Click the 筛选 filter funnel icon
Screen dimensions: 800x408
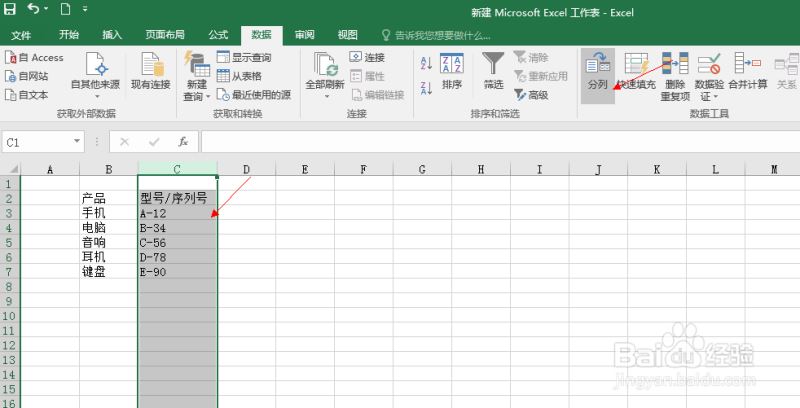(493, 63)
